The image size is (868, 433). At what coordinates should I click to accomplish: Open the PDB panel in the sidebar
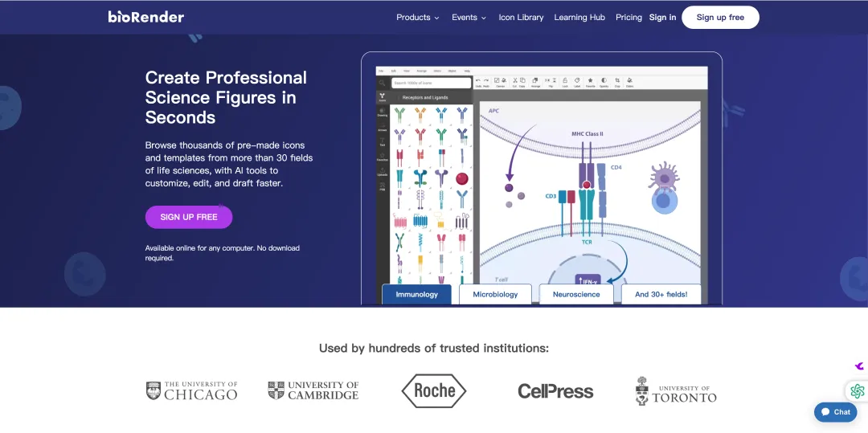(383, 186)
